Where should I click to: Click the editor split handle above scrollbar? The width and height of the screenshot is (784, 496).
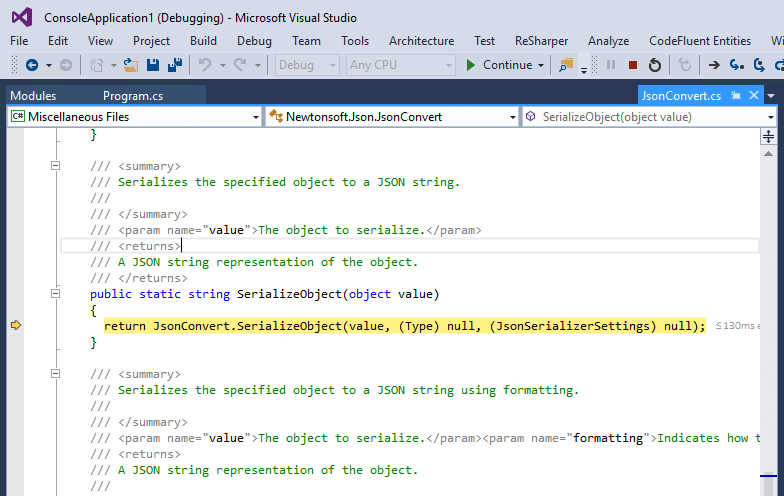(769, 137)
